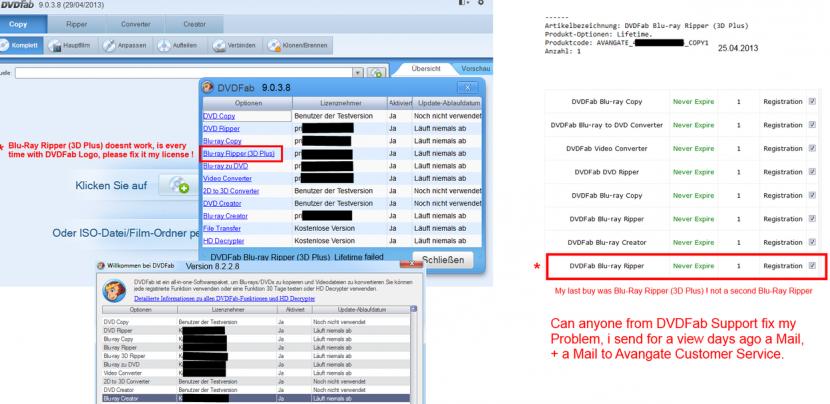The height and width of the screenshot is (404, 830).
Task: Select DVD Copy row in welcome window table
Action: point(256,322)
